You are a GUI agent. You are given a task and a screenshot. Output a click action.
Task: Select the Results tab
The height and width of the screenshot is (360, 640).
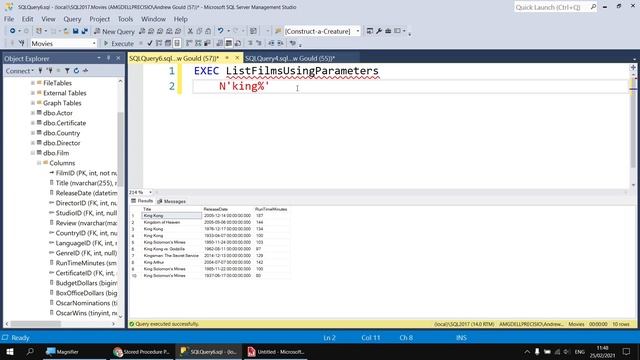click(142, 201)
